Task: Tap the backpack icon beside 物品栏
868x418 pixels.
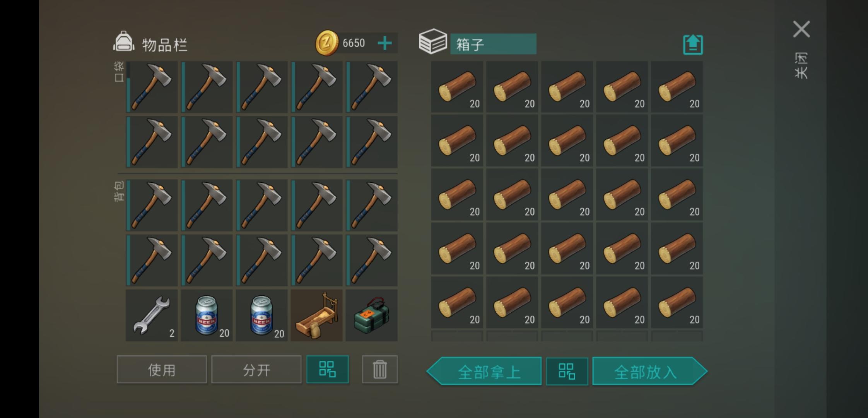Action: [x=123, y=42]
